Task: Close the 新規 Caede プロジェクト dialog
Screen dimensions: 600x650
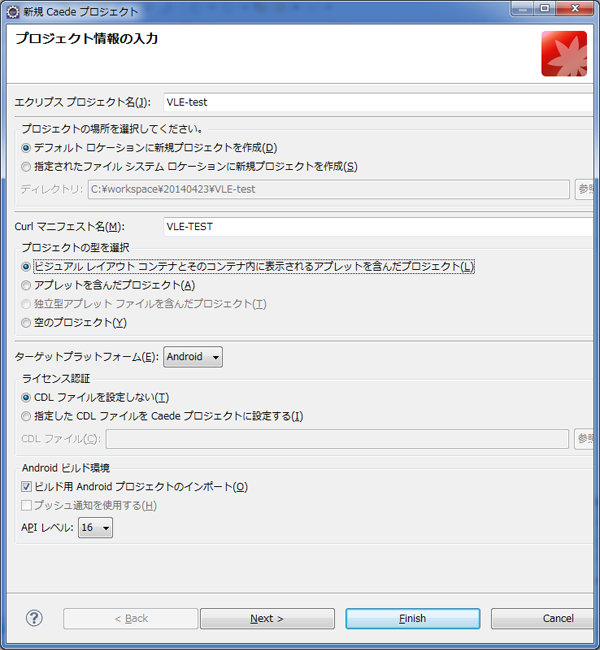Action: (x=575, y=8)
